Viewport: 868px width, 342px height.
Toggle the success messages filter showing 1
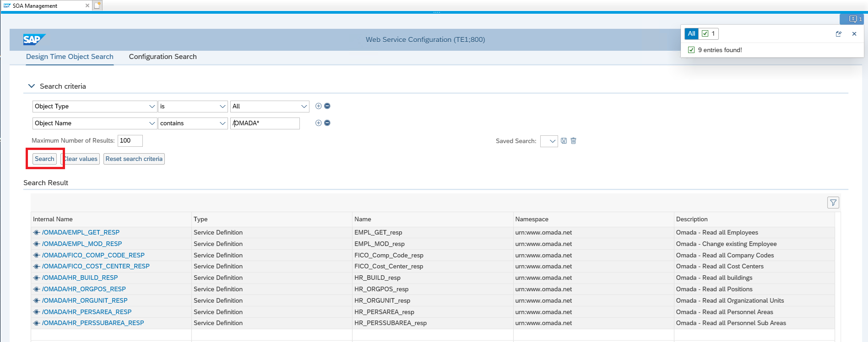tap(709, 33)
